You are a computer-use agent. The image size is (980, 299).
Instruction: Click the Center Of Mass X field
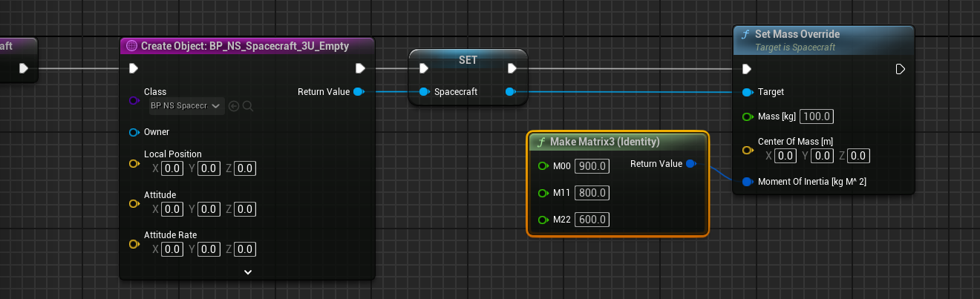[785, 156]
